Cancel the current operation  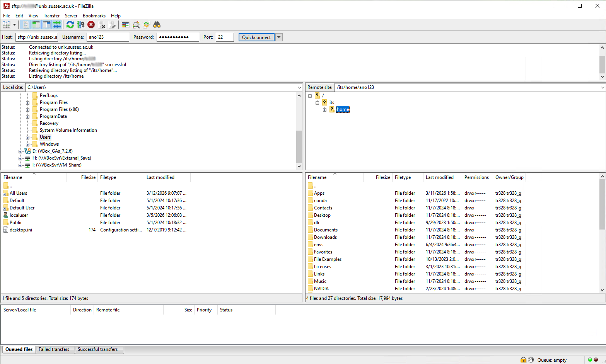pyautogui.click(x=91, y=24)
